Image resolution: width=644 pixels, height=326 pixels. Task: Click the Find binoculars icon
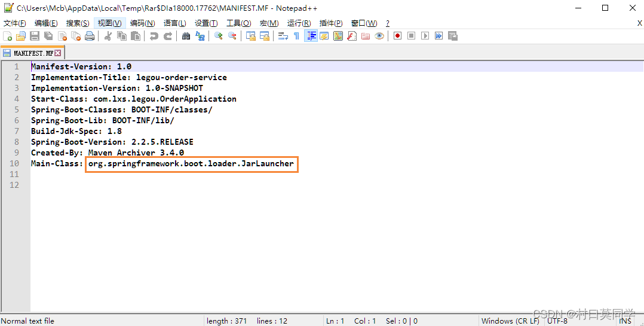click(x=186, y=36)
